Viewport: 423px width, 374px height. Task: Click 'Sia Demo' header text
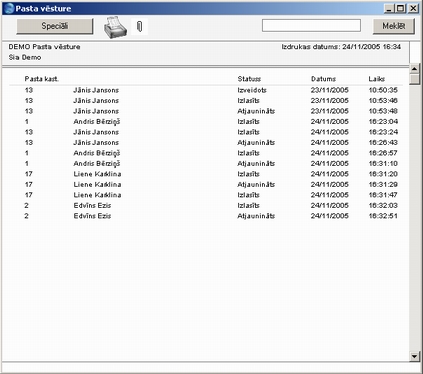click(25, 57)
